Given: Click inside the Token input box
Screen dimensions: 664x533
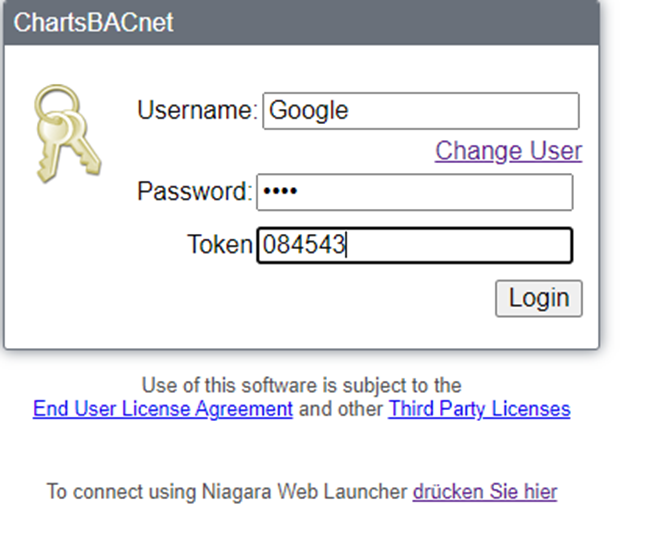Looking at the screenshot, I should 415,246.
